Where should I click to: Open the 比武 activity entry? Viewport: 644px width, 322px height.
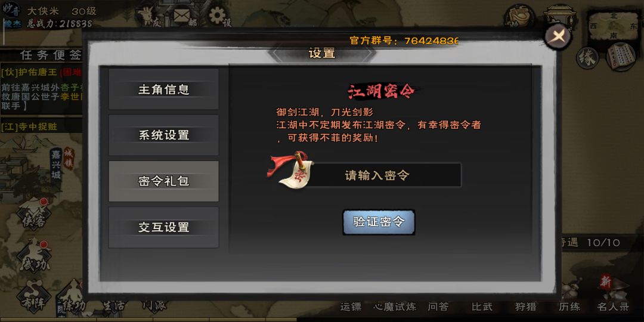[x=482, y=307]
